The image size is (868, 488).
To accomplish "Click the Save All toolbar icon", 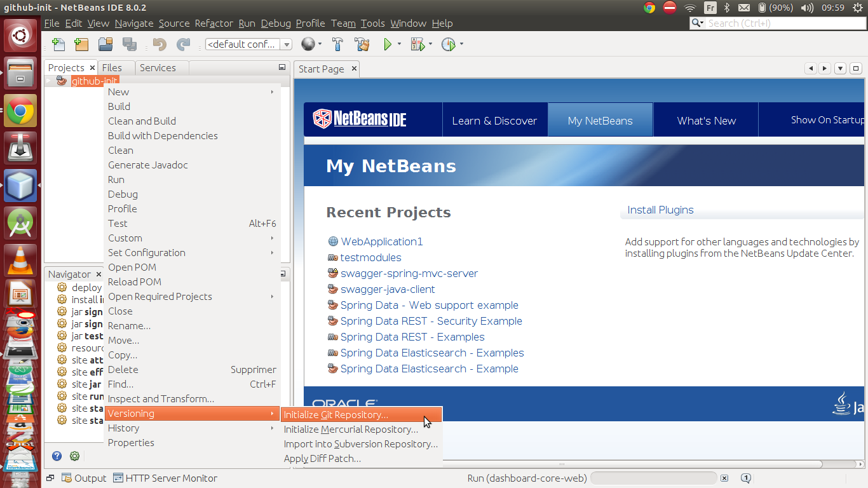I will (x=130, y=44).
